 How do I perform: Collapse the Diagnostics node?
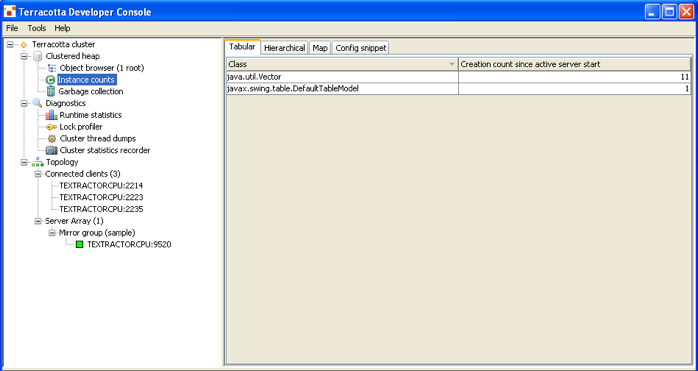click(24, 103)
